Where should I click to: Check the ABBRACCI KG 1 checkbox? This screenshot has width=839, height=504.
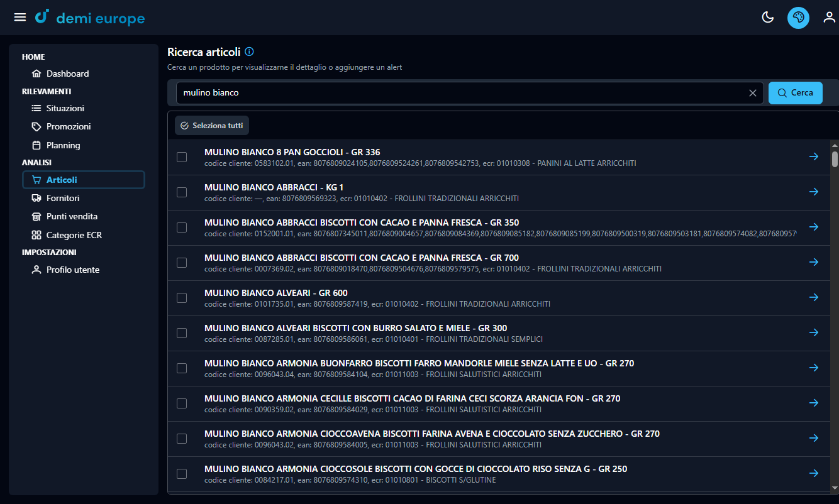pos(182,192)
